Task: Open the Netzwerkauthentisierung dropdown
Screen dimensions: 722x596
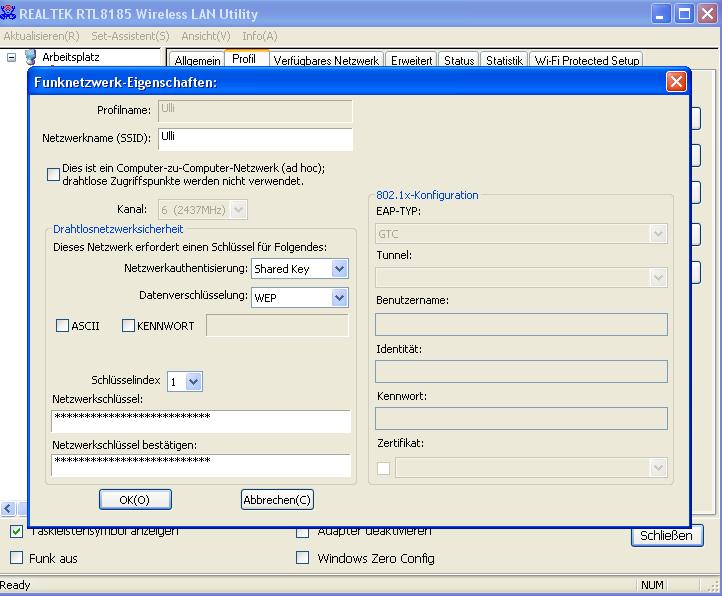Action: [339, 269]
